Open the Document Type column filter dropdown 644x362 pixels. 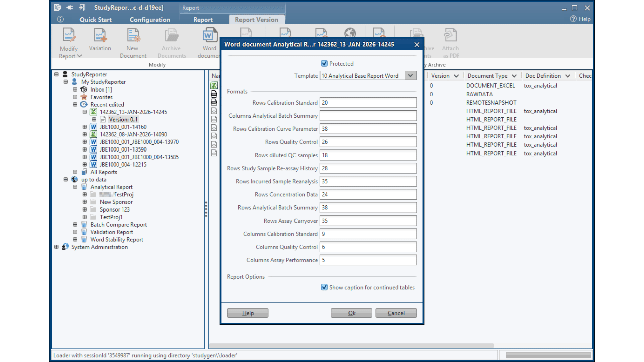pyautogui.click(x=514, y=76)
